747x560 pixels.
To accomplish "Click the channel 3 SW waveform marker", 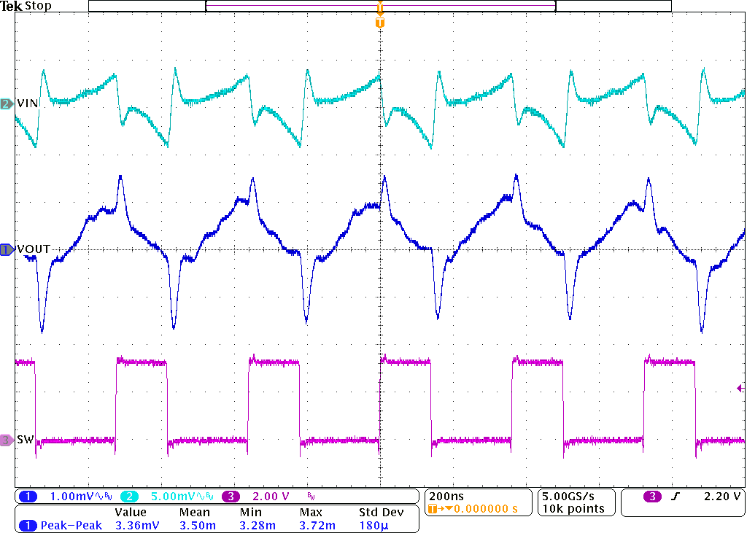I will pyautogui.click(x=6, y=440).
